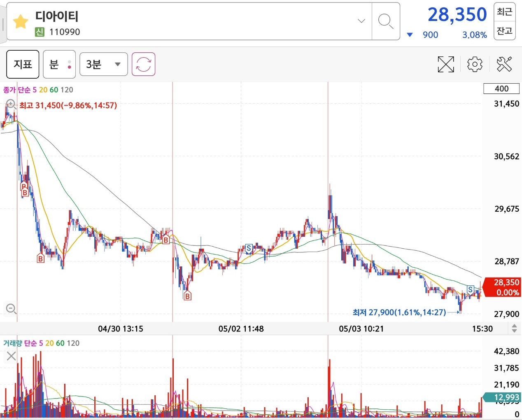The height and width of the screenshot is (420, 522).
Task: Close the volume indicator panel
Action: pos(11,356)
